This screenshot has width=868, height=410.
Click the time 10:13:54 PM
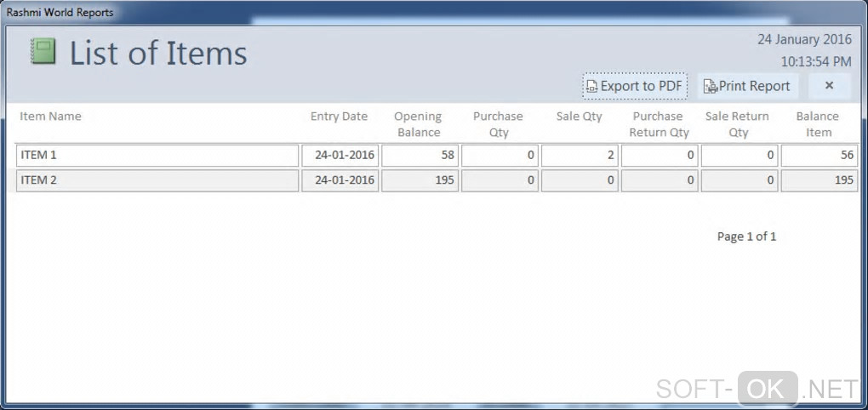pyautogui.click(x=816, y=62)
